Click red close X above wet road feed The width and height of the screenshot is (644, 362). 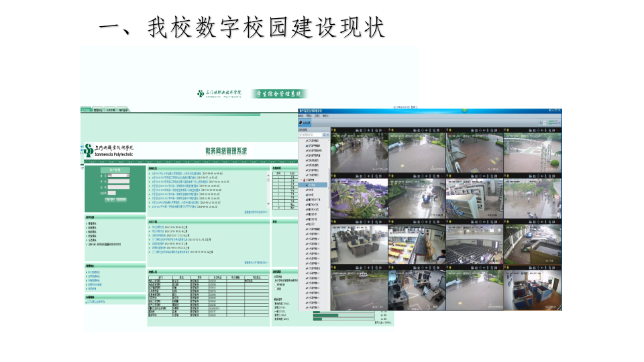pyautogui.click(x=384, y=130)
